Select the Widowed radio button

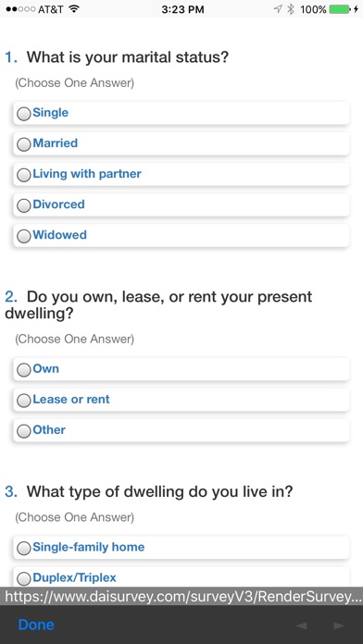[x=24, y=236]
